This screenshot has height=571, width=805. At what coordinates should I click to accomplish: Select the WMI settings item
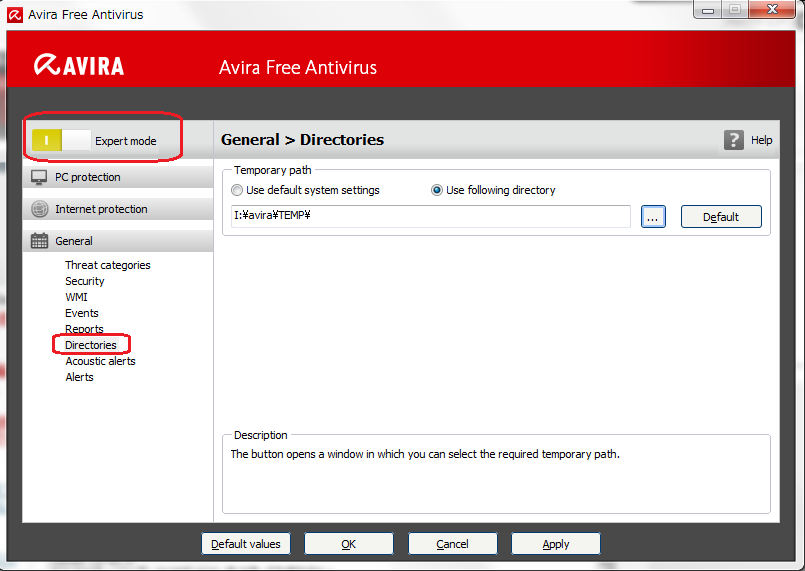tap(76, 297)
